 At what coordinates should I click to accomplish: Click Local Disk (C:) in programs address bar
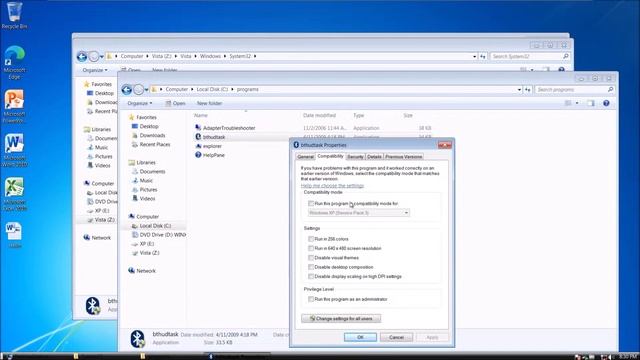(x=212, y=89)
